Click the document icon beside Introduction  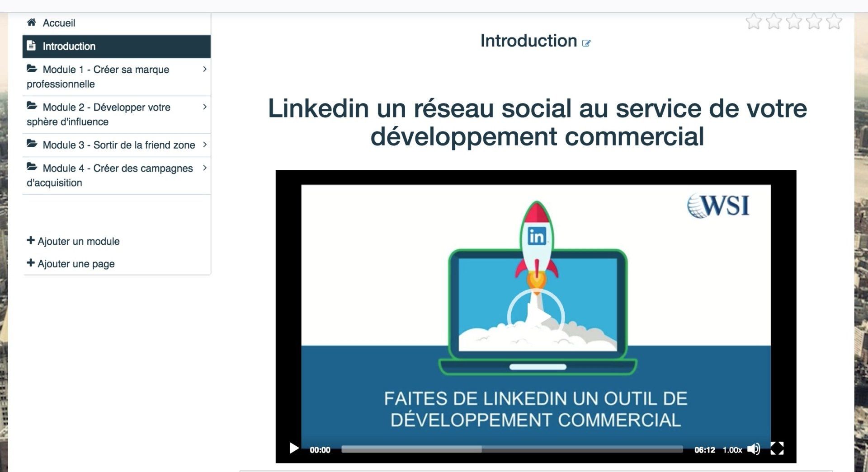tap(31, 46)
